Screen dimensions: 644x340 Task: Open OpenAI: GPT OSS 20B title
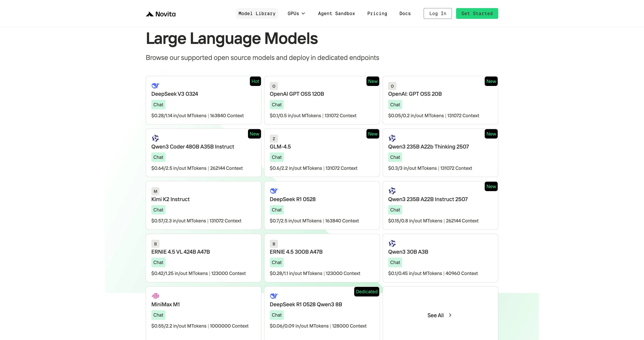[x=415, y=94]
